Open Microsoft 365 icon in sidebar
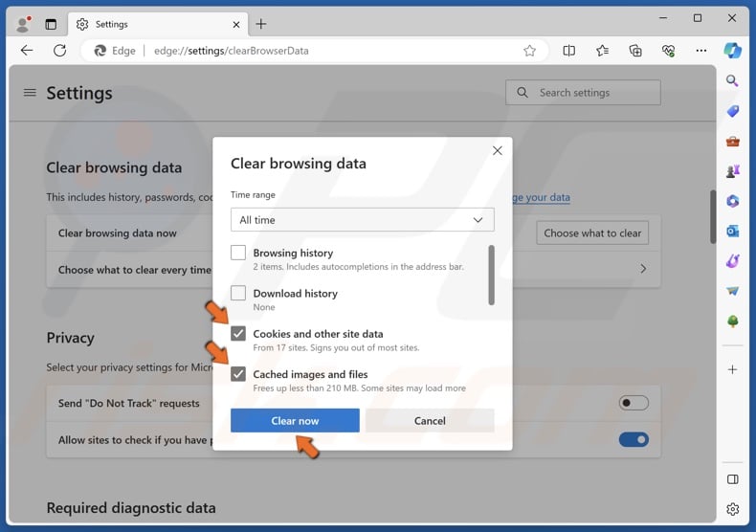Viewport: 756px width, 532px height. pos(732,201)
